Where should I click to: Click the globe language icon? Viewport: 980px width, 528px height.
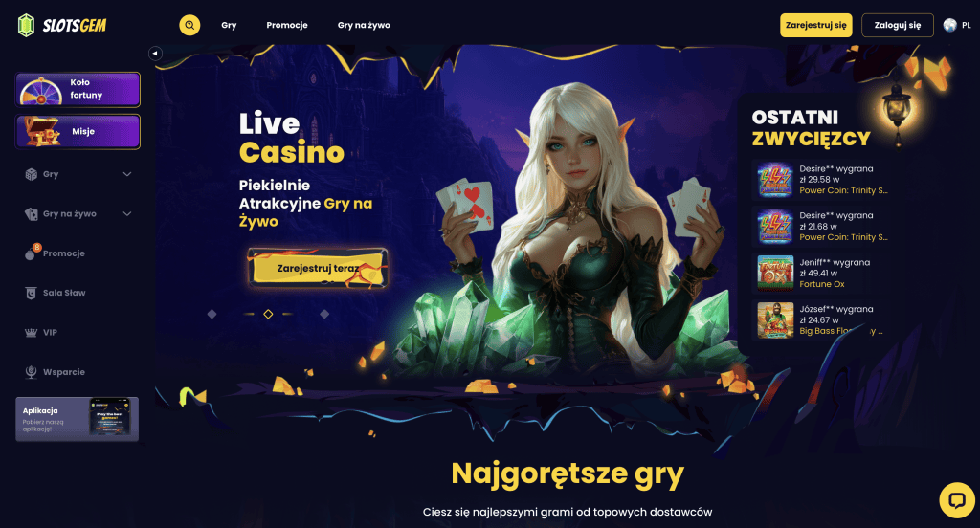point(950,25)
